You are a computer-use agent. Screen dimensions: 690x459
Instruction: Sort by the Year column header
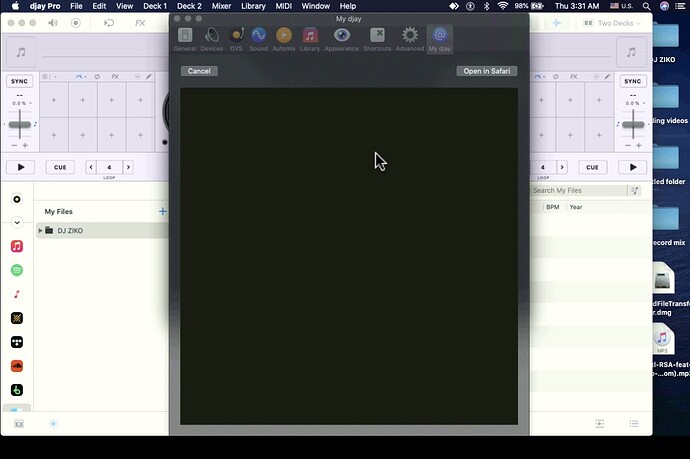click(x=576, y=207)
